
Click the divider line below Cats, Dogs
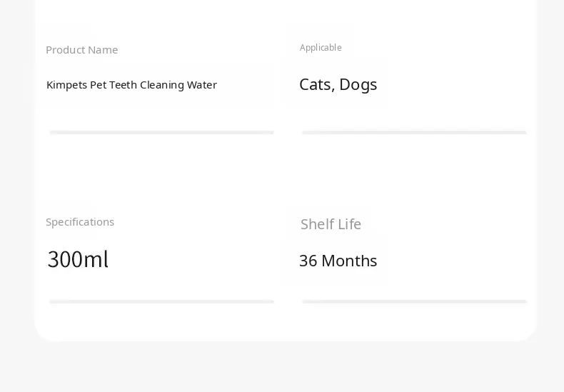tap(414, 132)
